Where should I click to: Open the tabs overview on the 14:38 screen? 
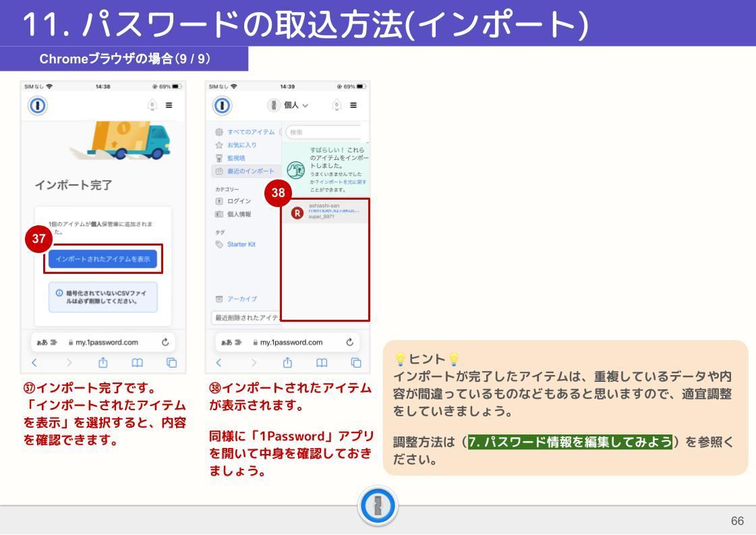(171, 362)
